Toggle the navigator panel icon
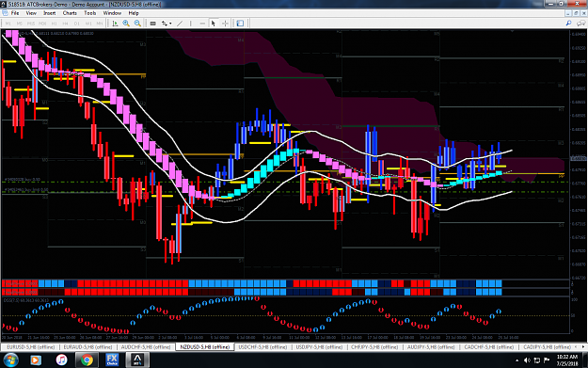 pos(241,24)
